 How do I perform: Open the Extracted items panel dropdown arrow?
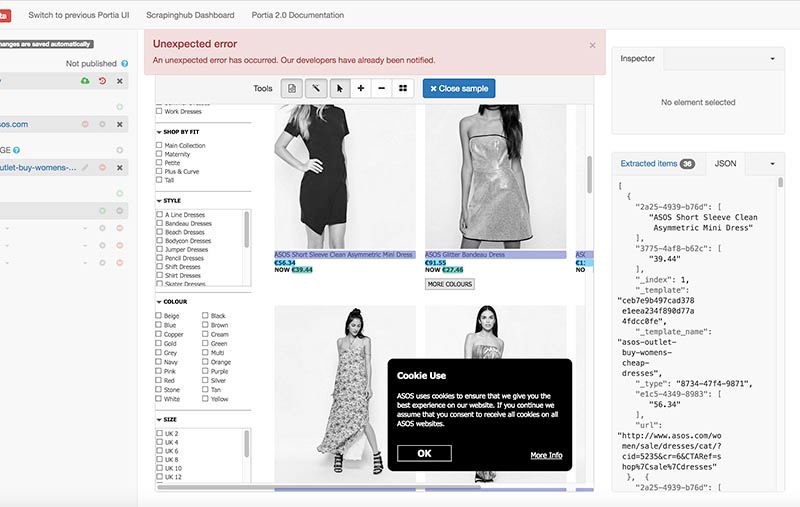coord(772,164)
